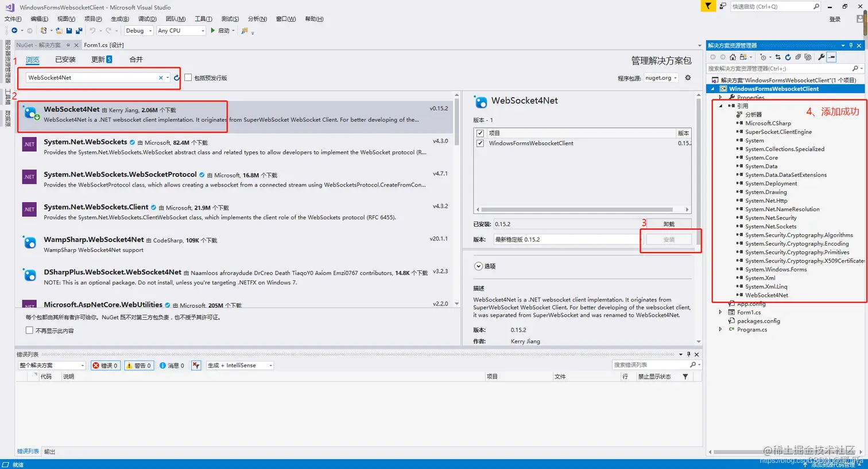
Task: Open the Debug menu in menu bar
Action: coord(148,19)
